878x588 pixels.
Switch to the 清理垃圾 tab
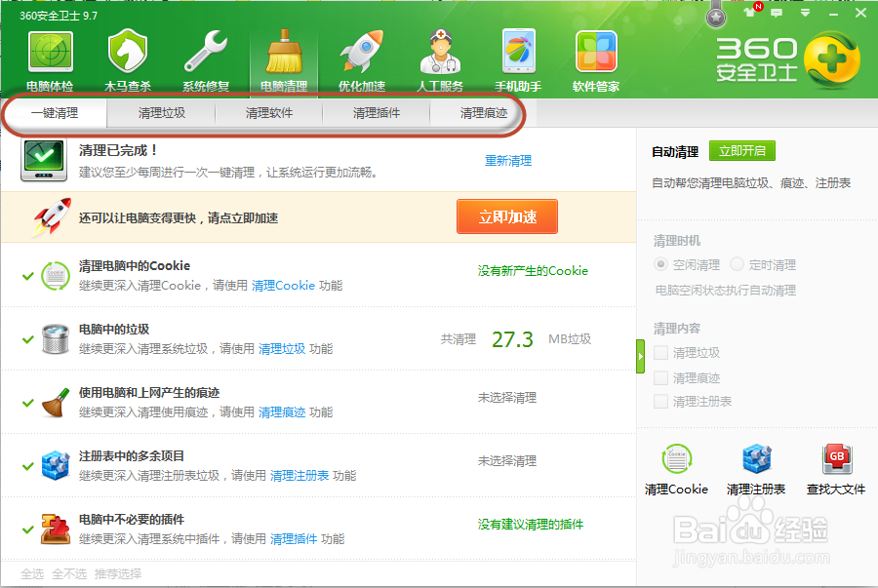pyautogui.click(x=162, y=114)
